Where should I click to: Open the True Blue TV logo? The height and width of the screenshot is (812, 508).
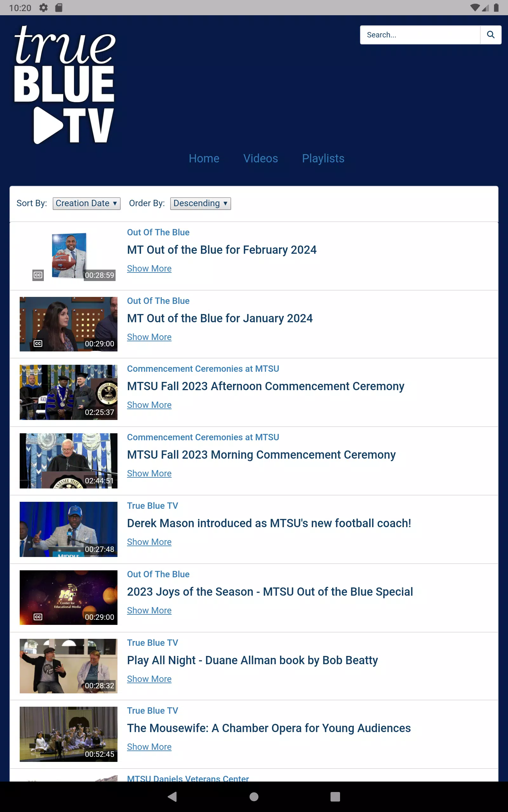click(64, 85)
